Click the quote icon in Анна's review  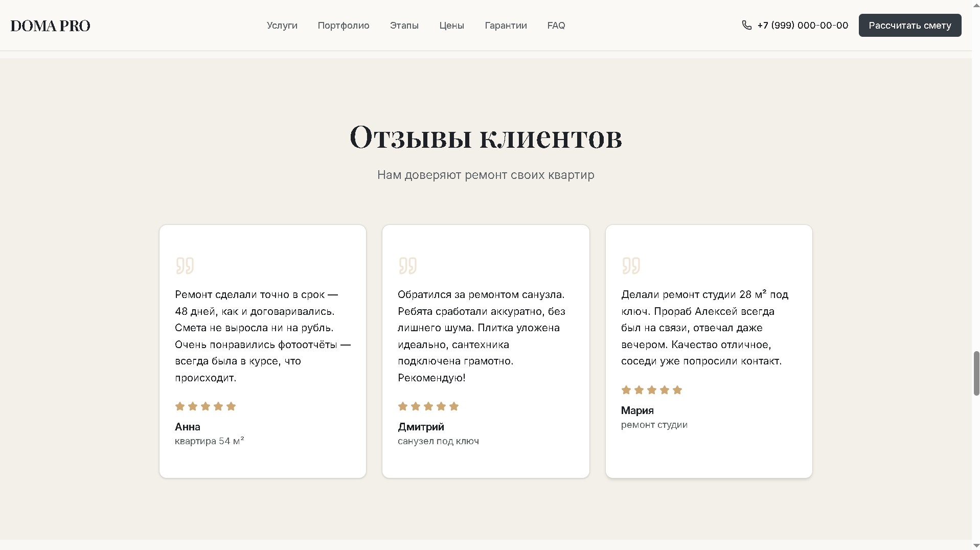click(185, 266)
